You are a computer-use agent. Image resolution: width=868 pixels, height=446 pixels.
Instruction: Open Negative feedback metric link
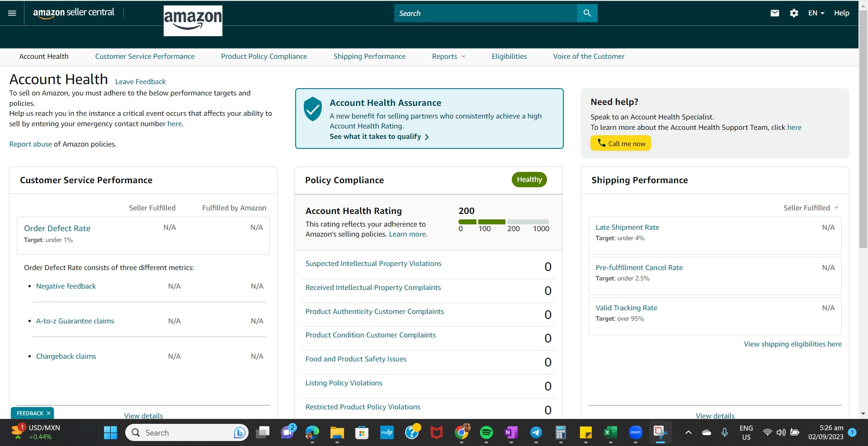click(x=66, y=286)
